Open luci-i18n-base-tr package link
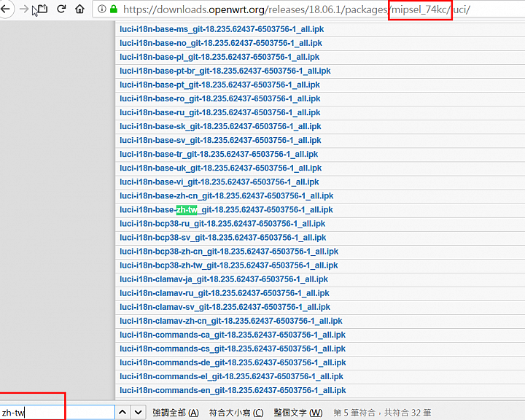Screen dimensions: 525x420 point(219,155)
